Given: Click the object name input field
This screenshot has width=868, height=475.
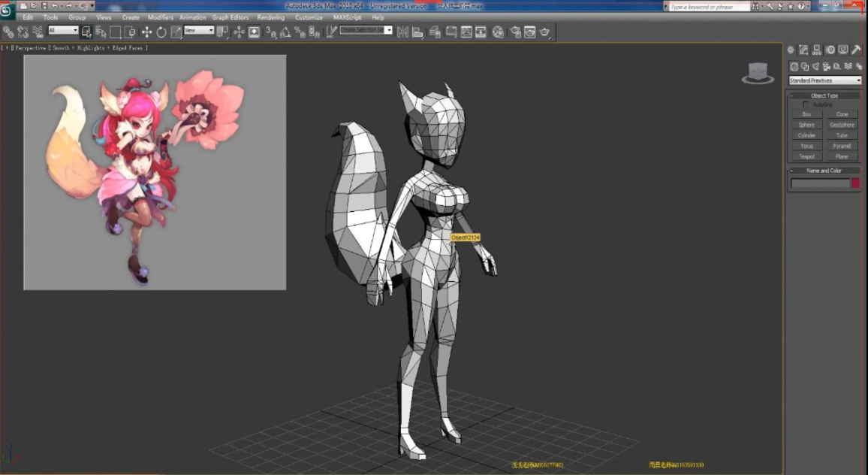Looking at the screenshot, I should [820, 183].
